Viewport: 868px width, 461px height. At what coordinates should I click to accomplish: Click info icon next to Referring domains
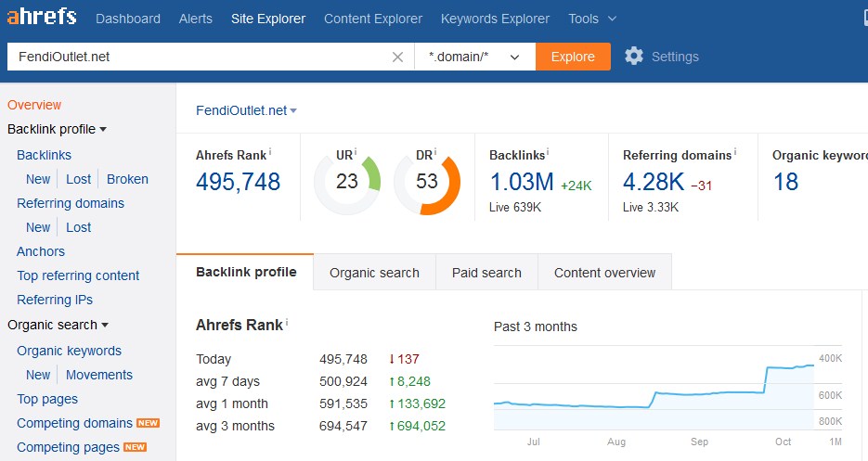[x=734, y=151]
